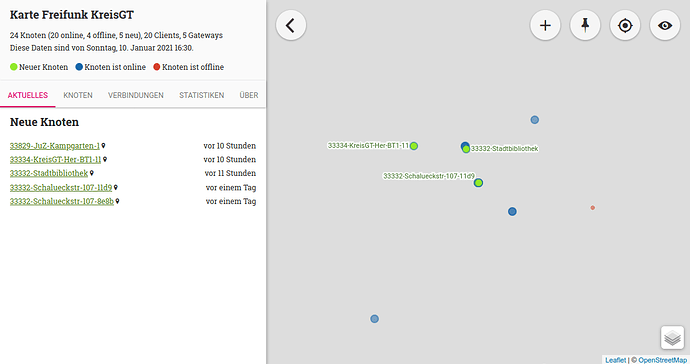Open node 33332-Schalueckstr-107-8e8b link
The image size is (690, 364).
click(x=62, y=201)
